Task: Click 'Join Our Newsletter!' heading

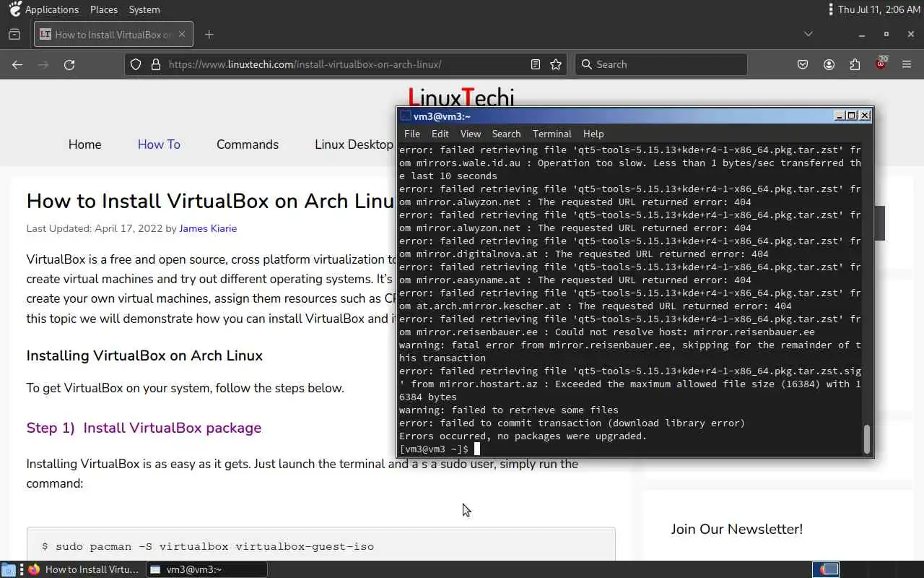Action: [x=736, y=529]
